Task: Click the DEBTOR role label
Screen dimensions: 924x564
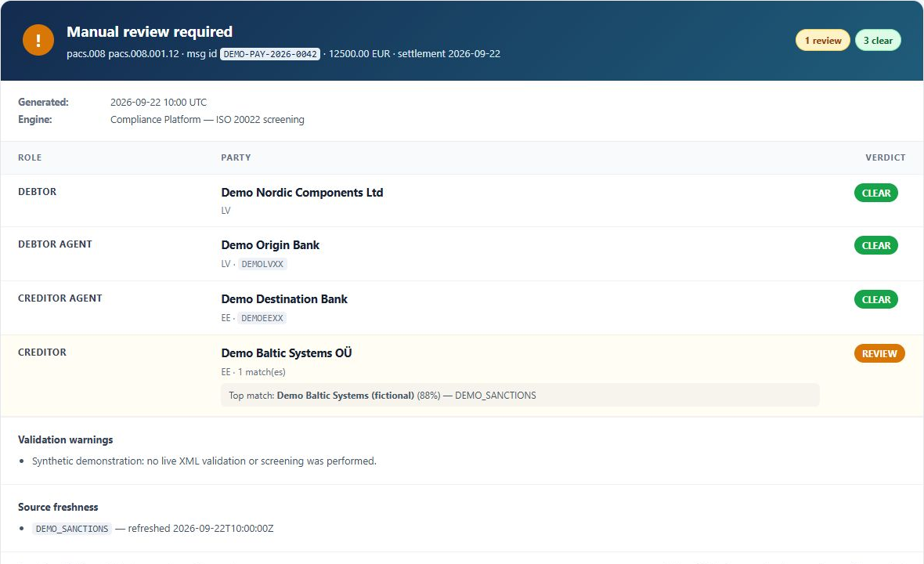Action: [37, 192]
